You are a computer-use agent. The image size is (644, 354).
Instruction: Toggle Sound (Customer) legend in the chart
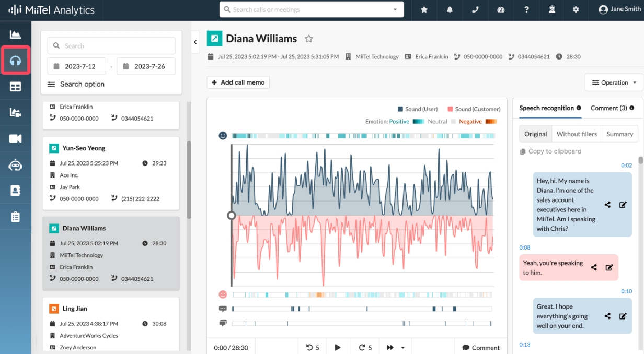[x=474, y=109]
